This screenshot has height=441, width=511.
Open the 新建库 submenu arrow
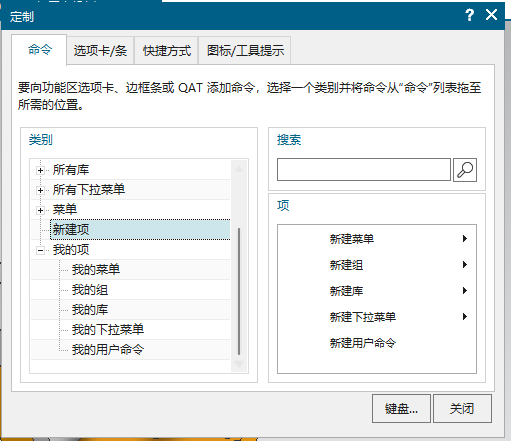click(x=465, y=291)
